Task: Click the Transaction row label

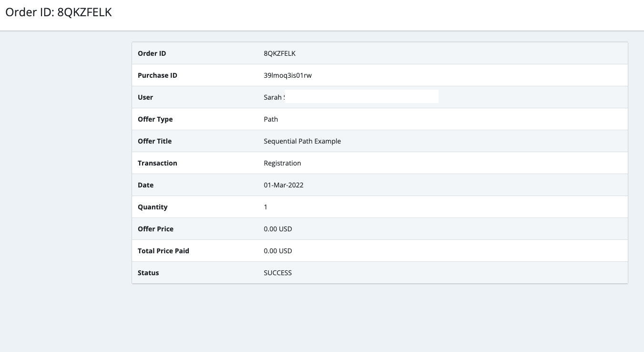Action: click(x=157, y=163)
